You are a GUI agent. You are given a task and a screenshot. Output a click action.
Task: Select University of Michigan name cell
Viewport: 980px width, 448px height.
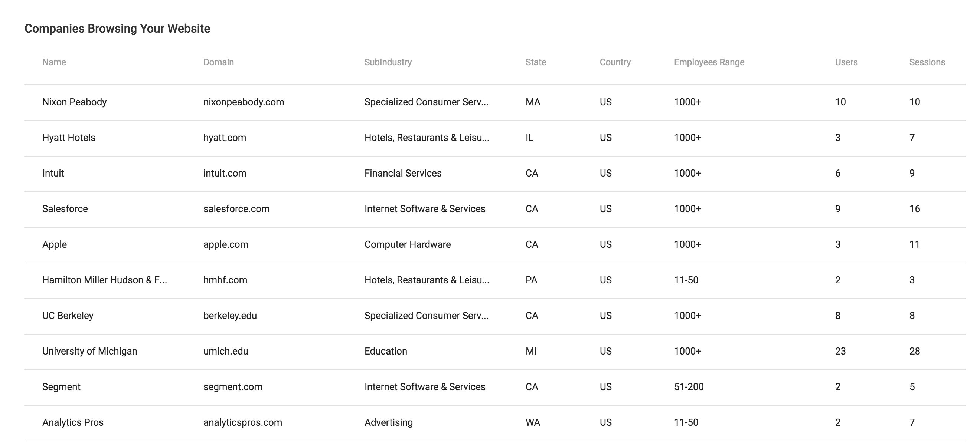pyautogui.click(x=90, y=352)
